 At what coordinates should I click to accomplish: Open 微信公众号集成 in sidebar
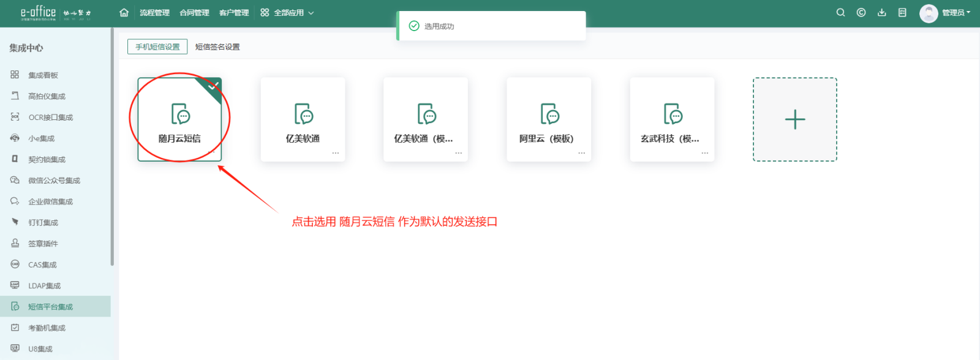55,180
